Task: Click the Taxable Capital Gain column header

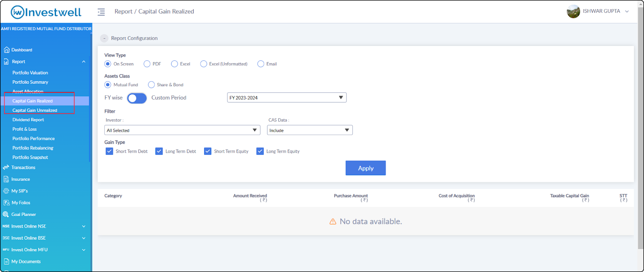Action: [570, 197]
